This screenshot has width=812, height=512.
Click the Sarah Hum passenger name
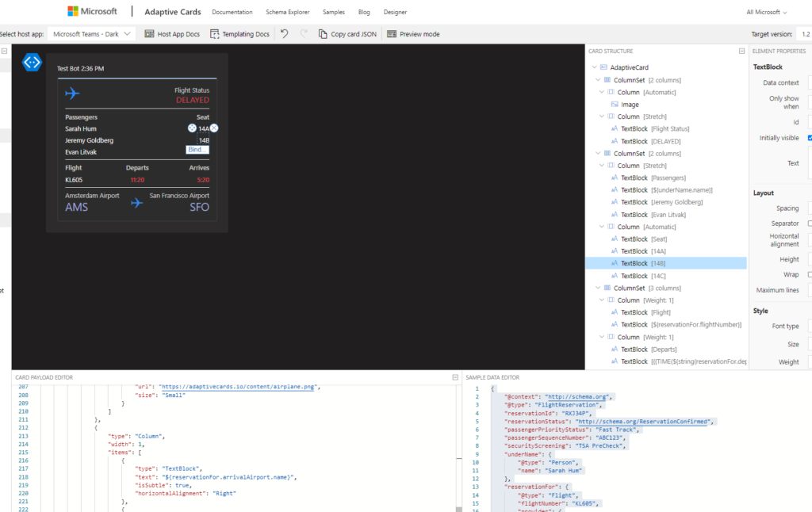click(x=81, y=128)
